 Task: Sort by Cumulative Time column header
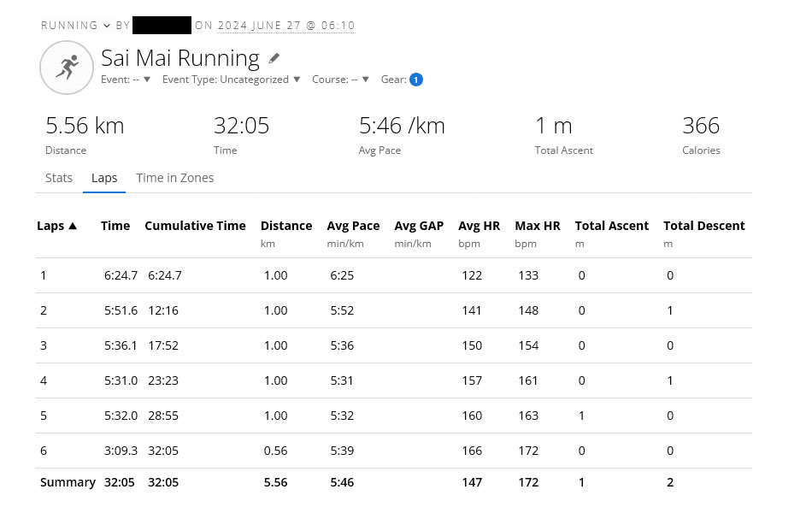(195, 226)
